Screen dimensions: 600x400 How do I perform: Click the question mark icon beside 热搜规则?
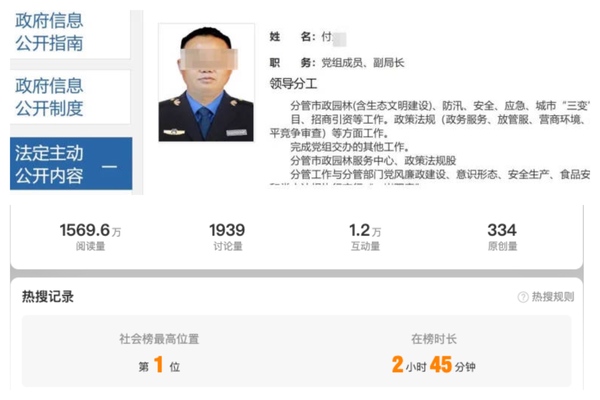pyautogui.click(x=522, y=297)
